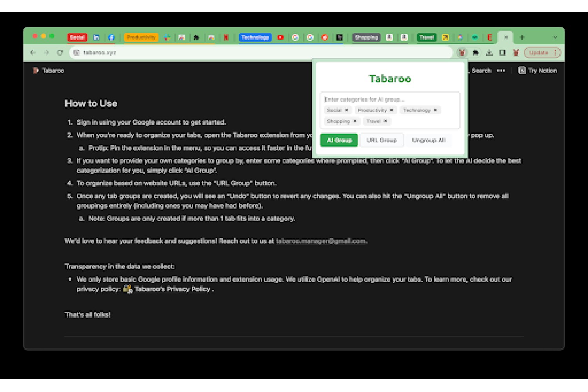Viewport: 588px width, 392px height.
Task: Reload the tabaroo.xyz page
Action: (x=60, y=53)
